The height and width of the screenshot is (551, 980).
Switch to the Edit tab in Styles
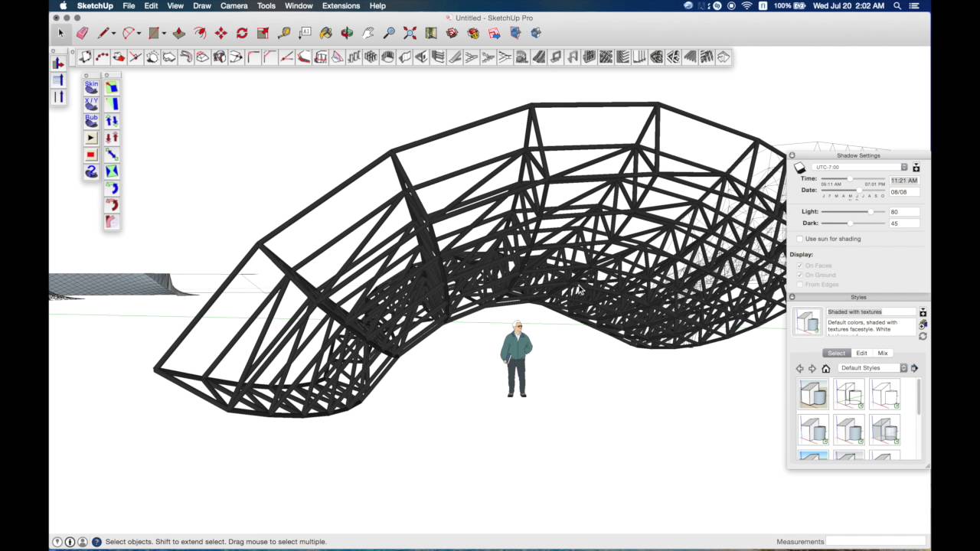[861, 353]
